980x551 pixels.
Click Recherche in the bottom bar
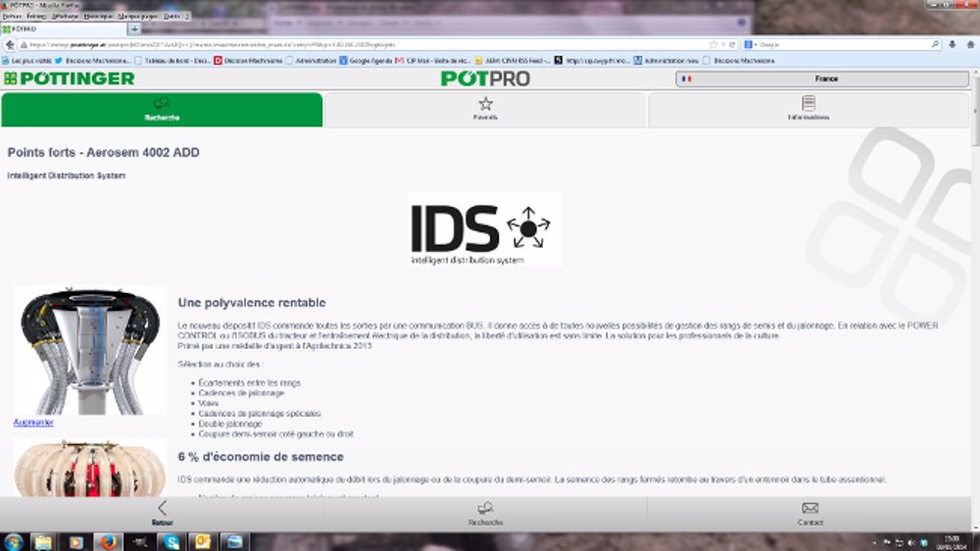tap(485, 513)
